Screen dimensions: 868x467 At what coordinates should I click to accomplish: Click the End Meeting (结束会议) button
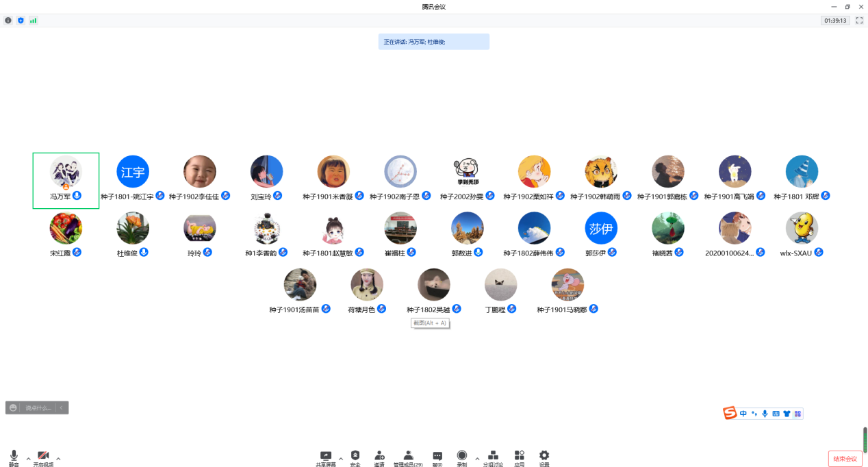pos(845,459)
